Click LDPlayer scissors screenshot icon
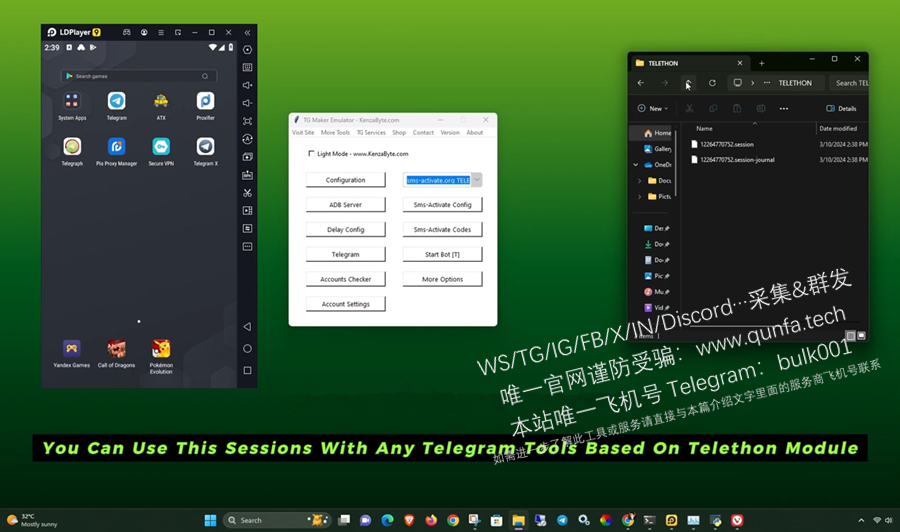900x532 pixels. click(x=247, y=193)
